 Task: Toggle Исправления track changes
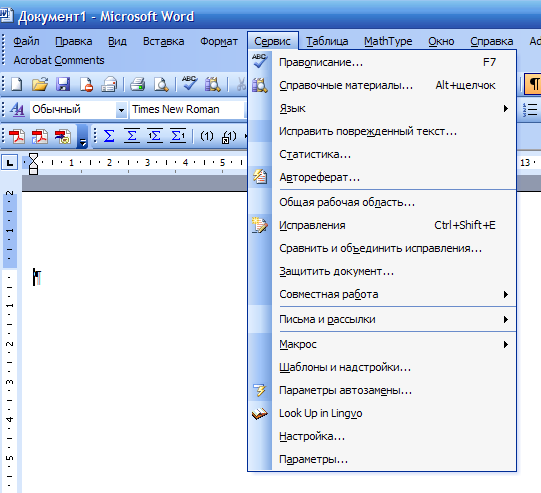[x=382, y=225]
